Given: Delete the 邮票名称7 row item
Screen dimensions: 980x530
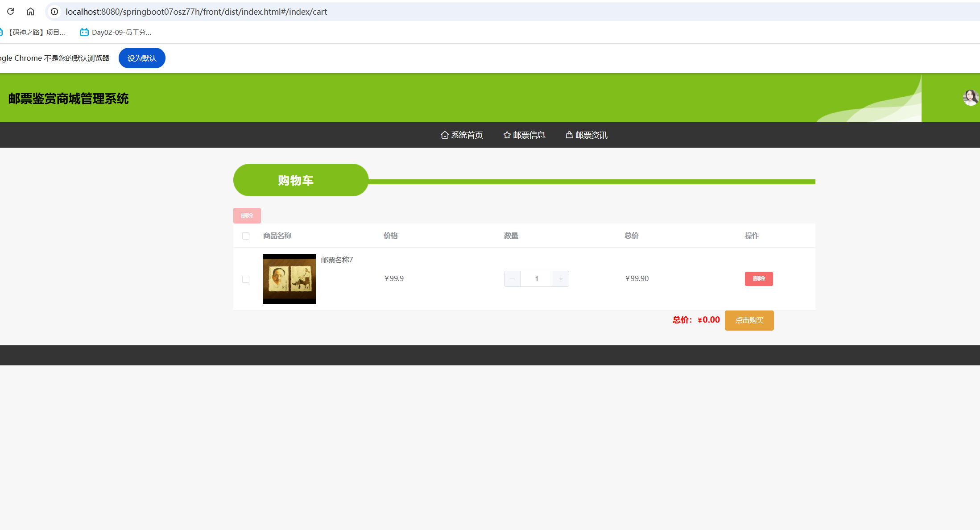Looking at the screenshot, I should (x=758, y=279).
